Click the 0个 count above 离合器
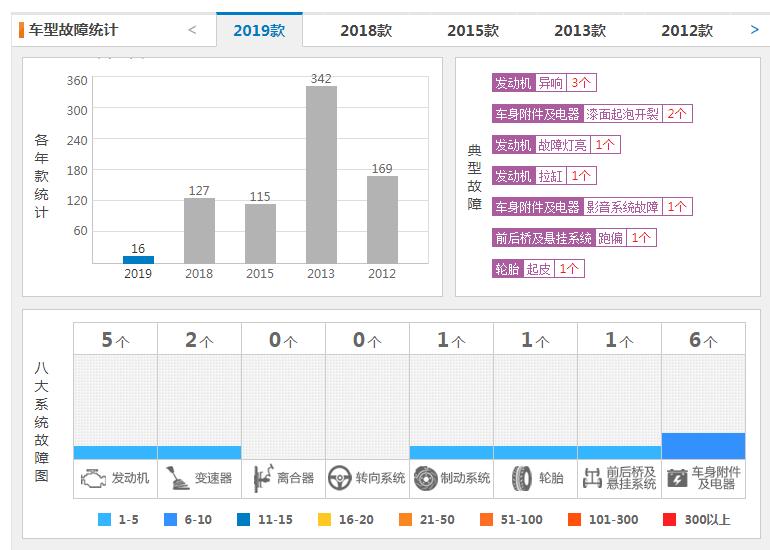Image resolution: width=770 pixels, height=550 pixels. point(283,340)
